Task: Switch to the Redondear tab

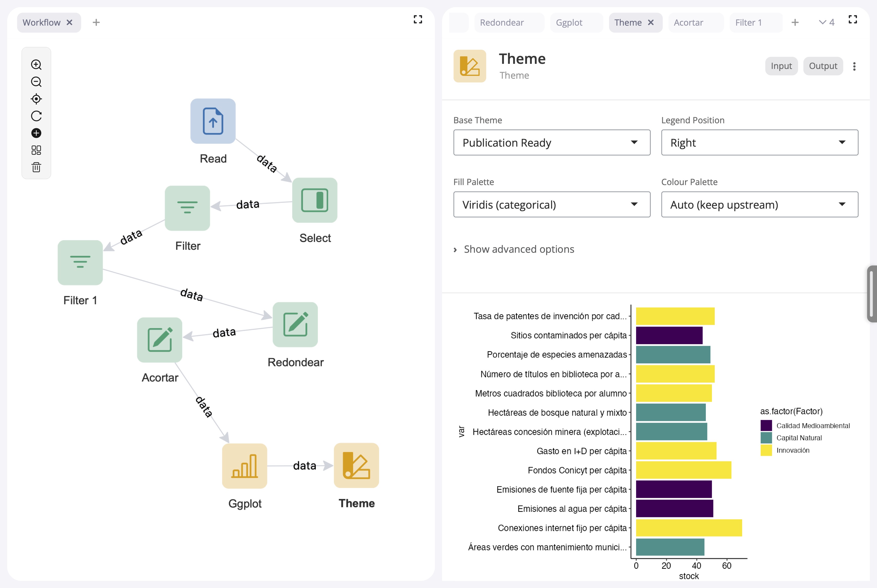Action: 502,23
